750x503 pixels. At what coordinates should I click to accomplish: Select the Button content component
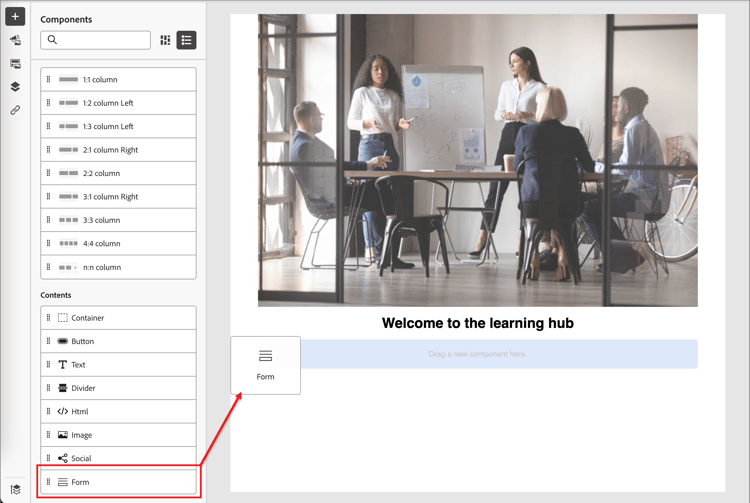[x=119, y=341]
